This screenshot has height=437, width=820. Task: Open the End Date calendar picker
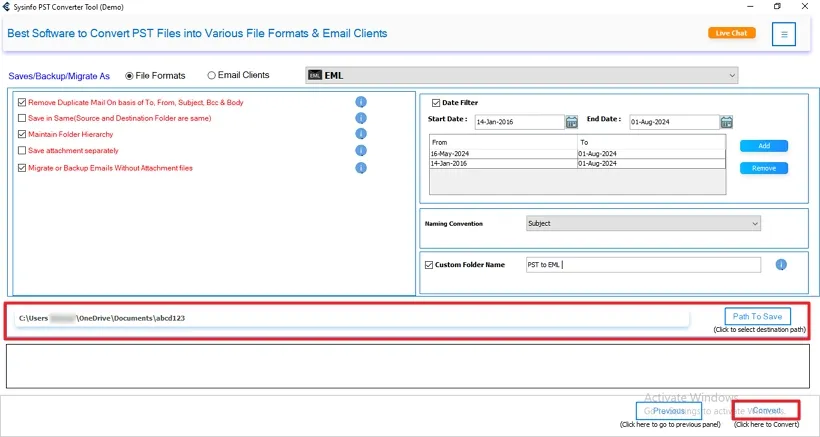coord(726,122)
